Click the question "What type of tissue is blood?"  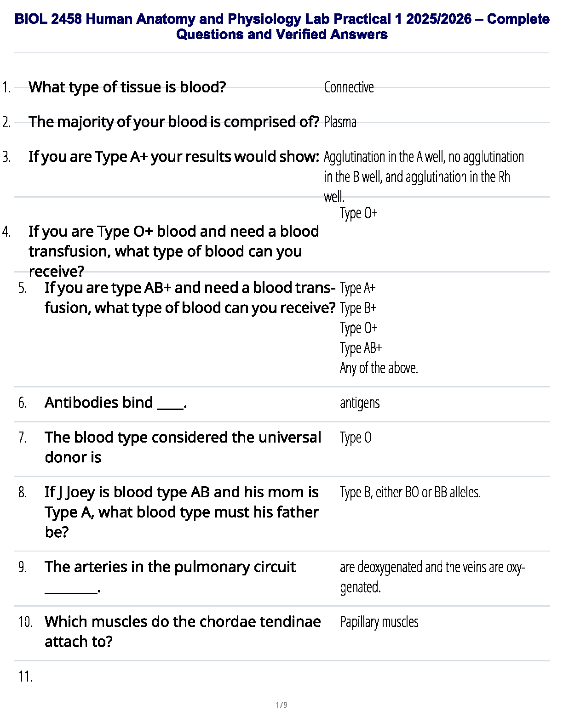[x=127, y=87]
